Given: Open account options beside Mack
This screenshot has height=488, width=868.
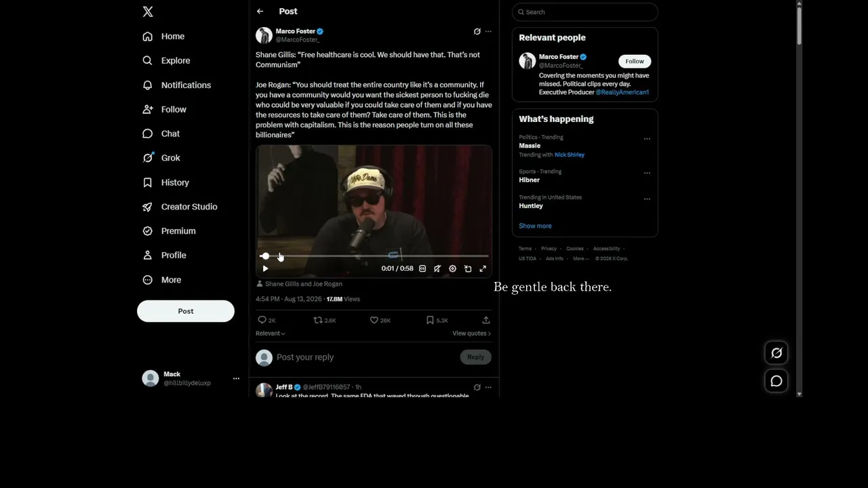Looking at the screenshot, I should pyautogui.click(x=236, y=378).
